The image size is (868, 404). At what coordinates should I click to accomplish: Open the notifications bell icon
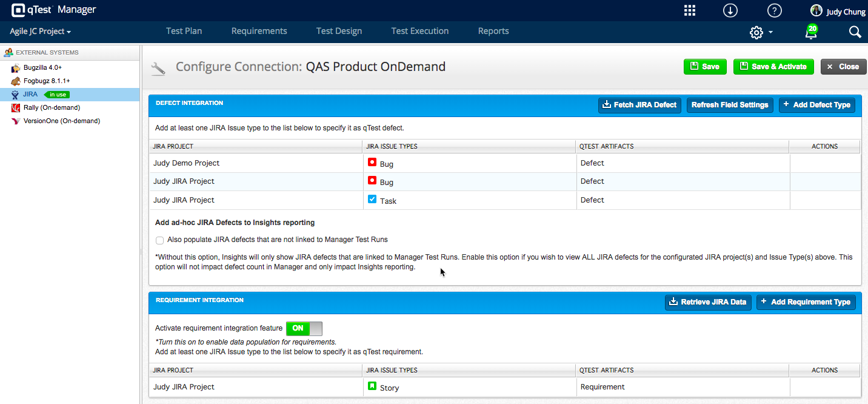pyautogui.click(x=810, y=32)
